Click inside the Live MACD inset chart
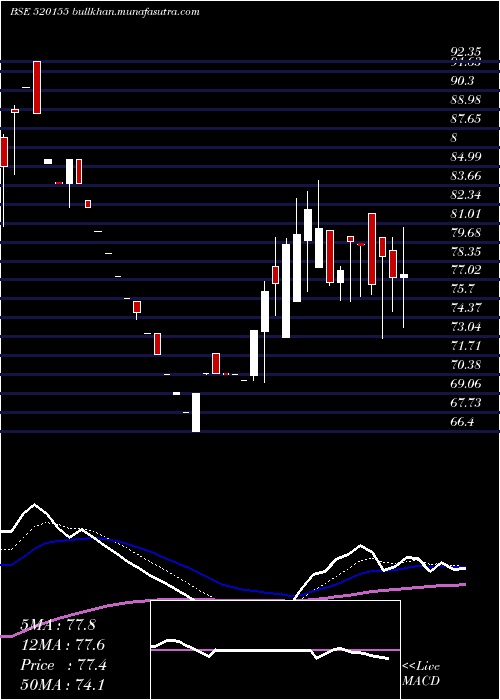The height and width of the screenshot is (700, 500). click(x=275, y=650)
